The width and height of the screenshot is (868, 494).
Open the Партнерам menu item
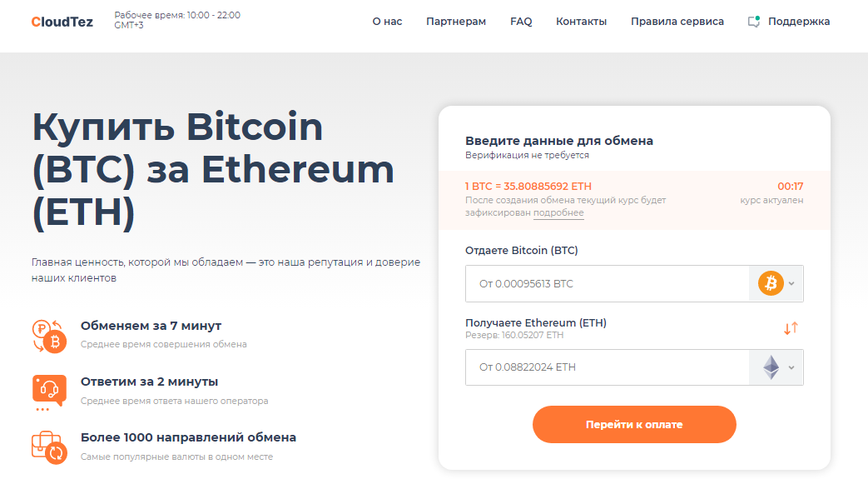coord(456,22)
